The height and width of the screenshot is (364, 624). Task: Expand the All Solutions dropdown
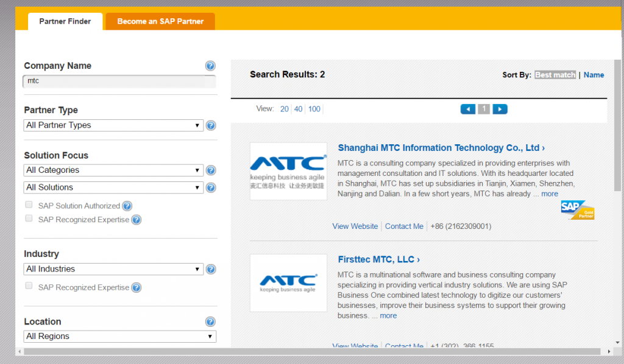113,187
